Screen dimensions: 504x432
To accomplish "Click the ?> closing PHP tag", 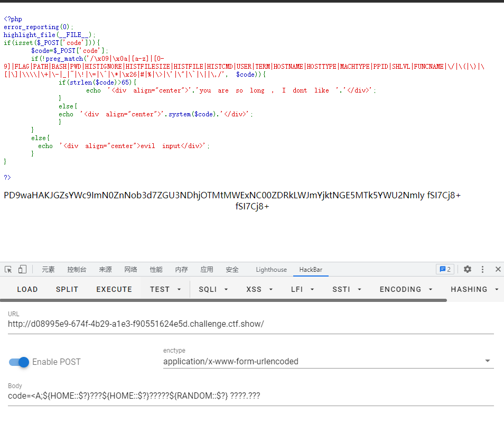I will (x=7, y=178).
